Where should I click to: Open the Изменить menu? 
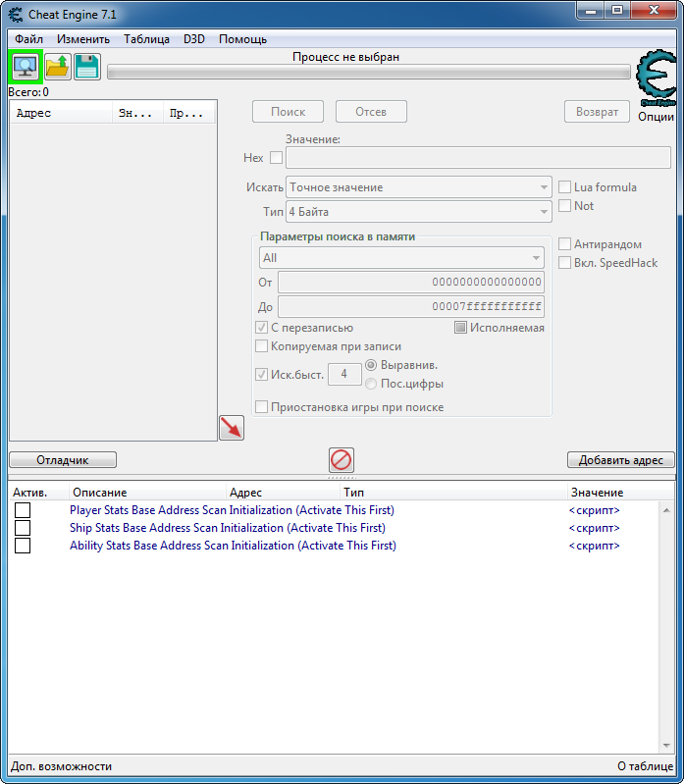tap(83, 39)
